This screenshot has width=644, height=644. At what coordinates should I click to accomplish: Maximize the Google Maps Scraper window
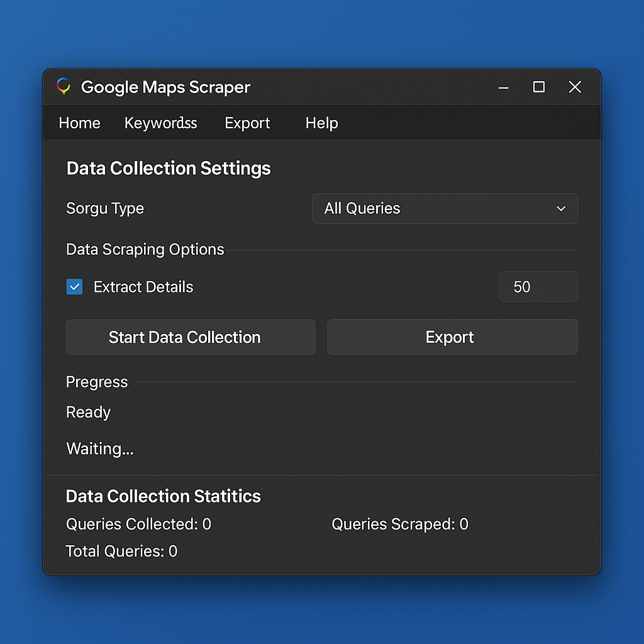tap(539, 87)
